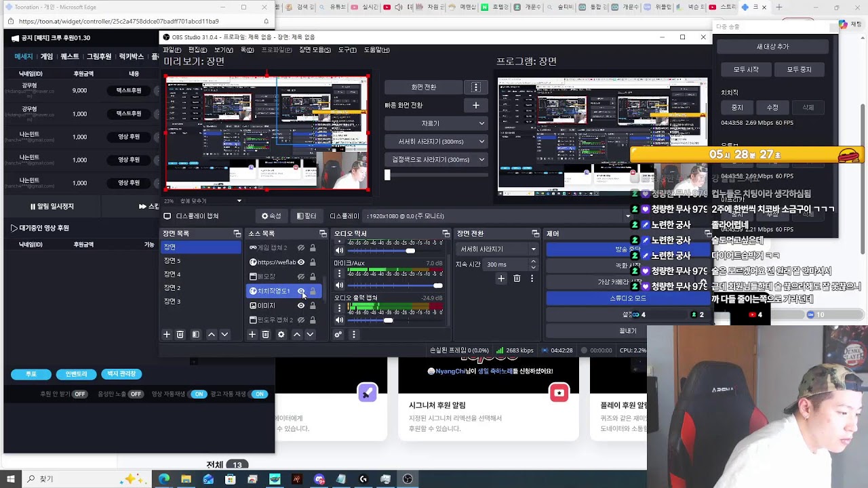
Task: Open source 속성 properties button
Action: pyautogui.click(x=271, y=216)
